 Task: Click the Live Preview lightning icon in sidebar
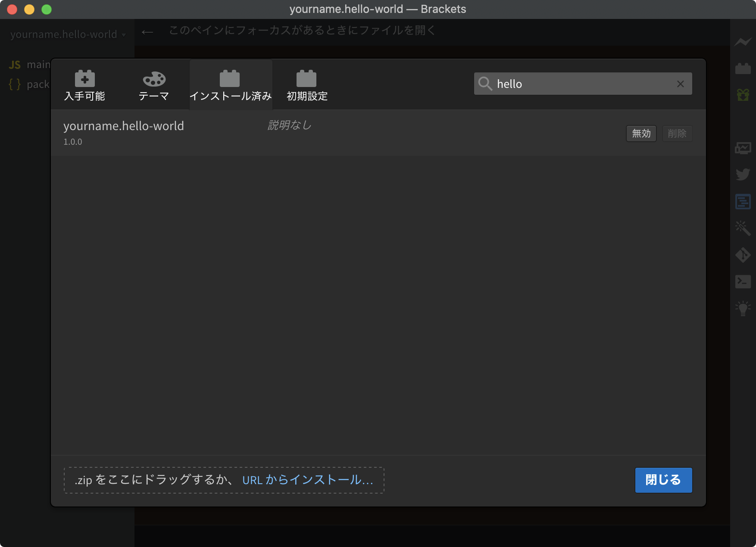(x=743, y=42)
